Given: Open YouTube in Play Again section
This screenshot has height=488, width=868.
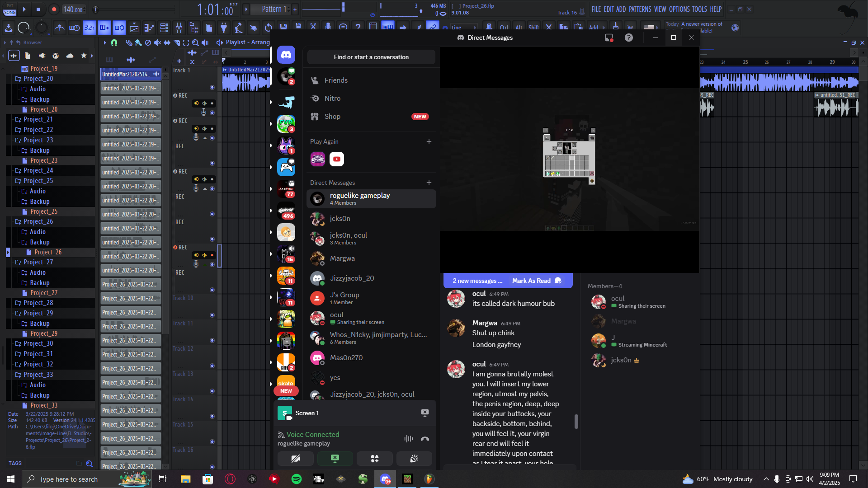Looking at the screenshot, I should (x=337, y=159).
